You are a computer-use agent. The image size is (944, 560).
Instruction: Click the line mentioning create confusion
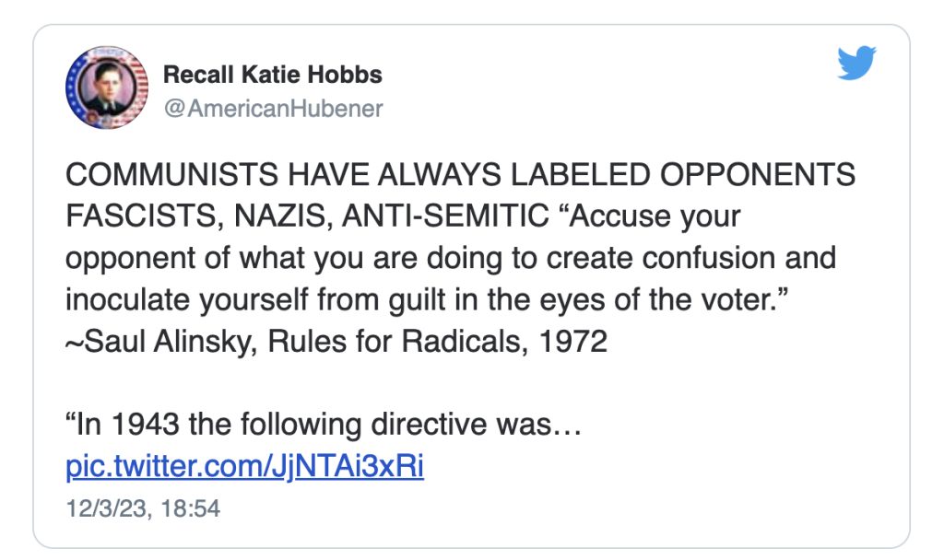pyautogui.click(x=450, y=257)
